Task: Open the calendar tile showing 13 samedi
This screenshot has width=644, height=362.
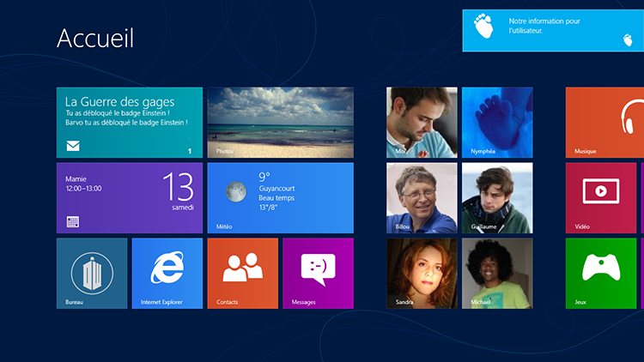Action: coord(129,197)
